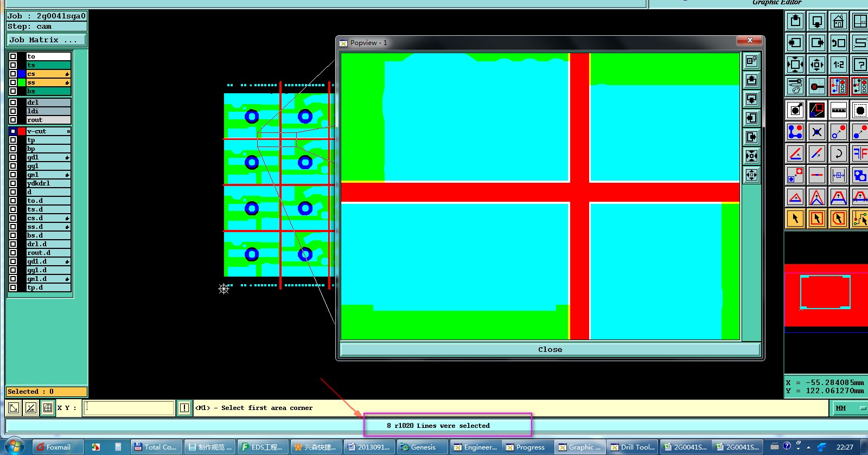The image size is (868, 455).
Task: Click the red snap target icon
Action: tap(817, 86)
